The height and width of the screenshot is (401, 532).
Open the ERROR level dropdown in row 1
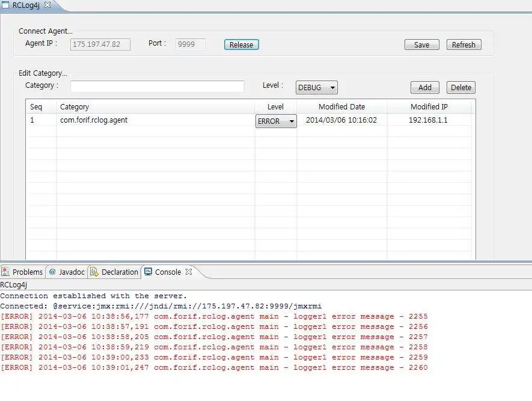coord(276,121)
